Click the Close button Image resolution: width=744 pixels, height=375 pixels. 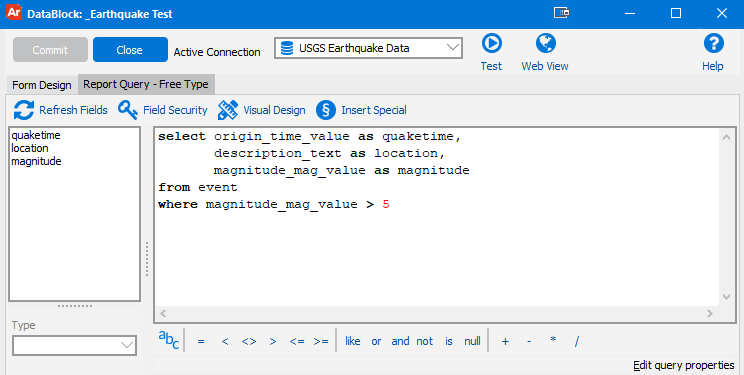[130, 50]
